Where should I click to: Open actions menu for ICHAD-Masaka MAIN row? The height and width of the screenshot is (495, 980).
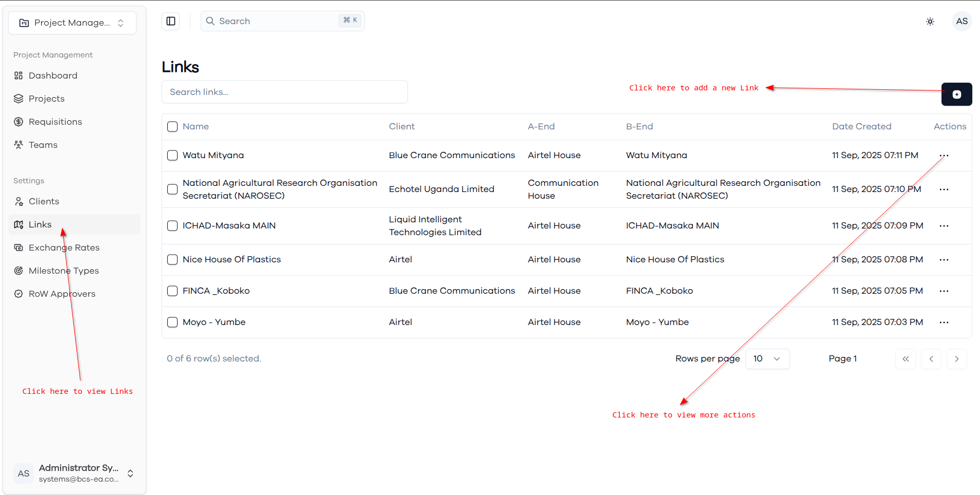pyautogui.click(x=944, y=226)
